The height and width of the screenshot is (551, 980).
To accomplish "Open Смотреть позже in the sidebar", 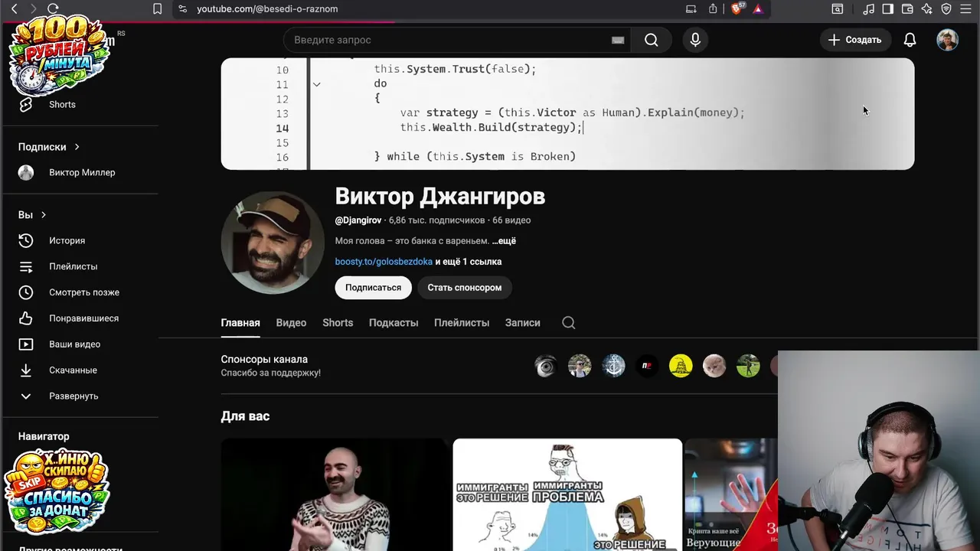I will click(84, 292).
